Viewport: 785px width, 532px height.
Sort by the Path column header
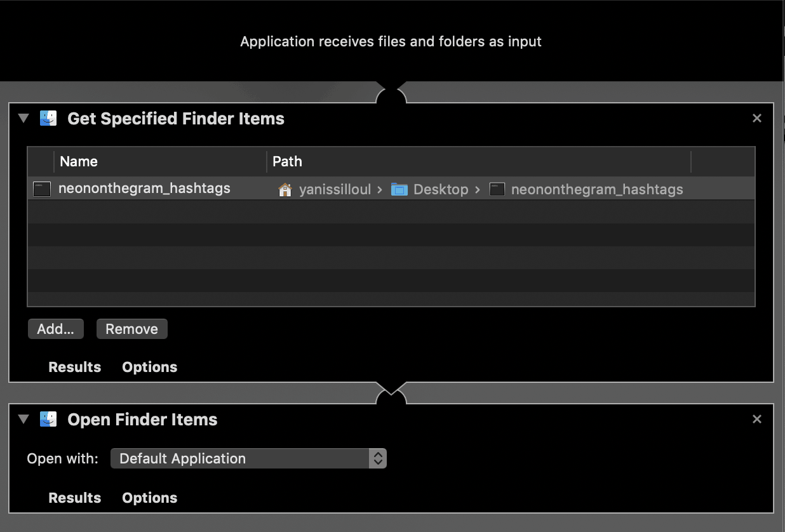[479, 161]
